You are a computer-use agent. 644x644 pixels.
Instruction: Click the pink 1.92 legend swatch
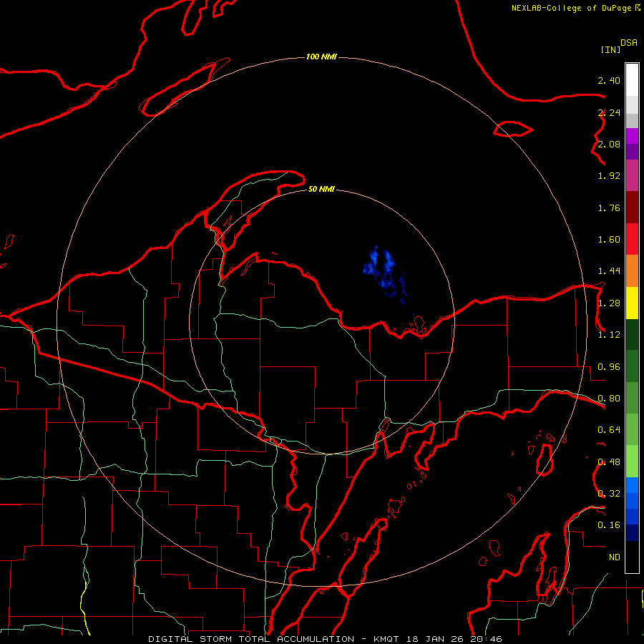[632, 175]
